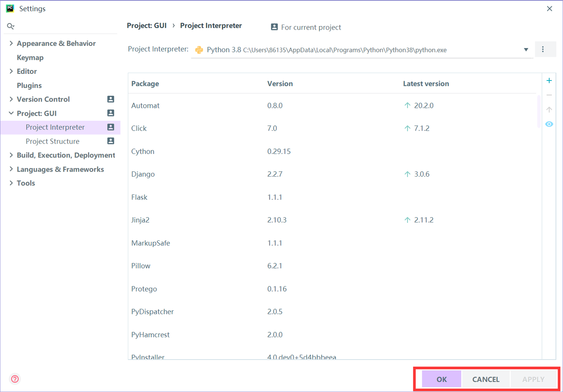Click the profile icon beside Project Structure
The image size is (563, 392).
point(111,141)
